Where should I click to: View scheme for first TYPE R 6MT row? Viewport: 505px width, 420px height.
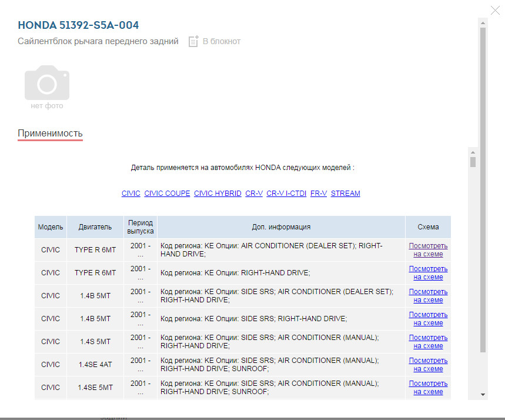(428, 250)
